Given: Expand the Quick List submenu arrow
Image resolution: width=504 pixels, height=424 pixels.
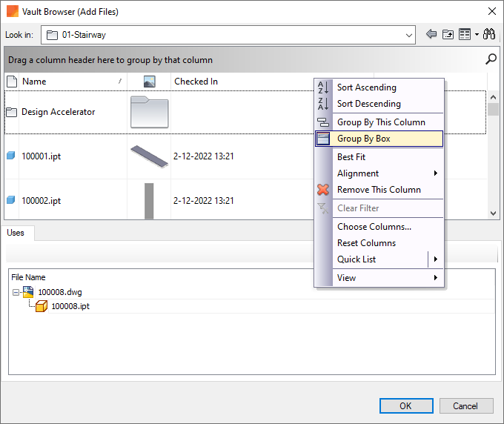Looking at the screenshot, I should (436, 259).
